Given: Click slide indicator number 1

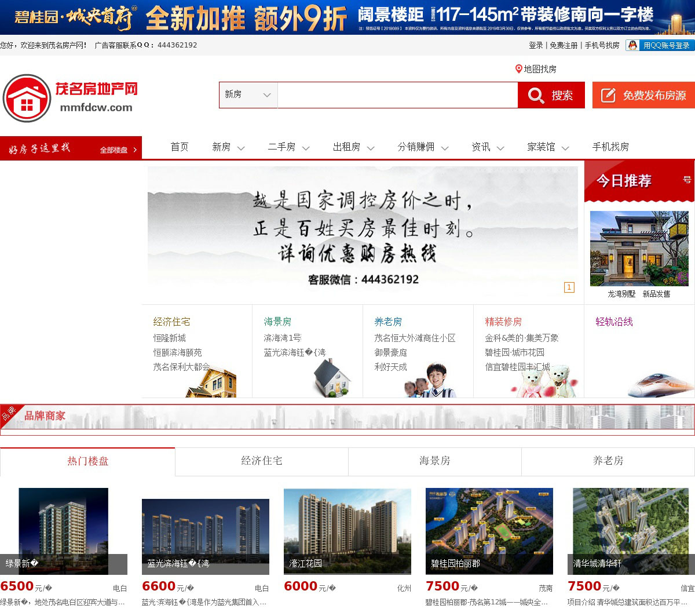Looking at the screenshot, I should (569, 287).
